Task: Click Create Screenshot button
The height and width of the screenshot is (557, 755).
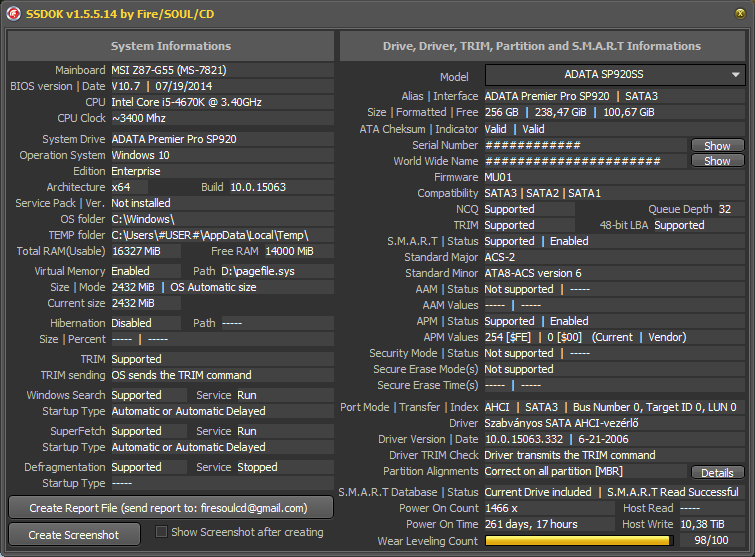Action: coord(74,535)
